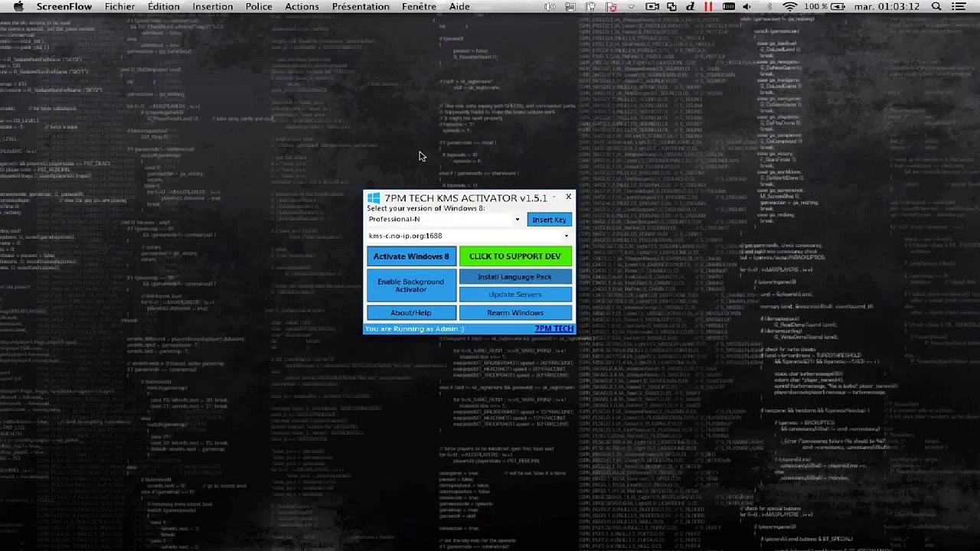This screenshot has width=980, height=551.
Task: Open the speaker volume menu bar icon
Action: 746,7
